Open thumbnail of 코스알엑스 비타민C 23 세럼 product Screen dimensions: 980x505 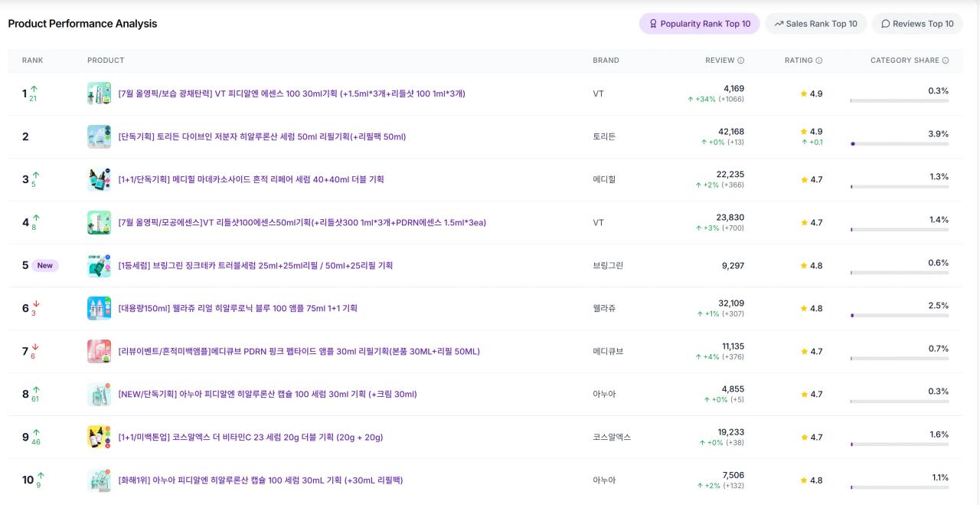click(99, 437)
